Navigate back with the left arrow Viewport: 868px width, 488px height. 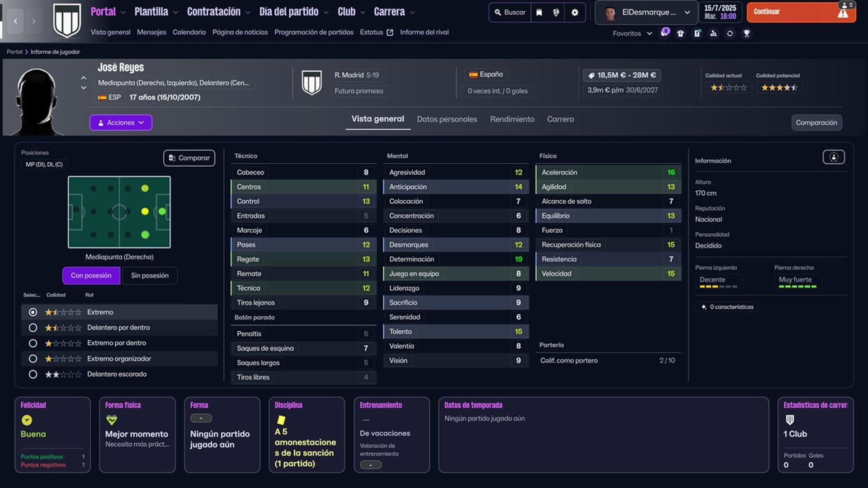15,21
